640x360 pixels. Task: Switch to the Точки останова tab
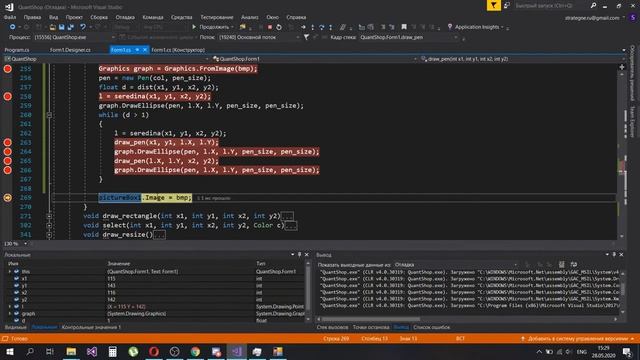coord(371,327)
